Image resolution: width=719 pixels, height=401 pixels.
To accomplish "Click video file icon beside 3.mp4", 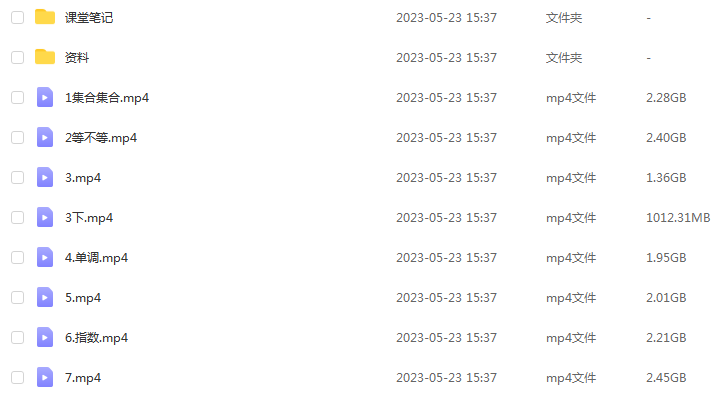I will (x=45, y=177).
